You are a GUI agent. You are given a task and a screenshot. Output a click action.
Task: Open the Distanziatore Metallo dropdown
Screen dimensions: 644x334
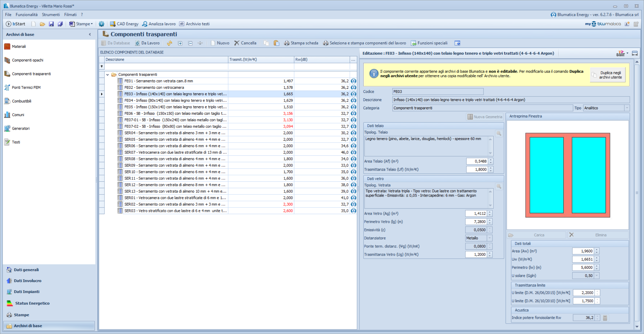click(489, 238)
